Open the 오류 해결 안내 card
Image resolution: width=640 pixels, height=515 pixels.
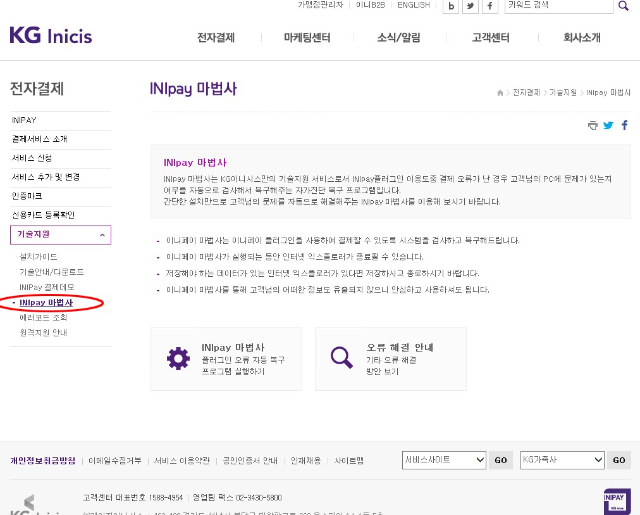click(391, 359)
